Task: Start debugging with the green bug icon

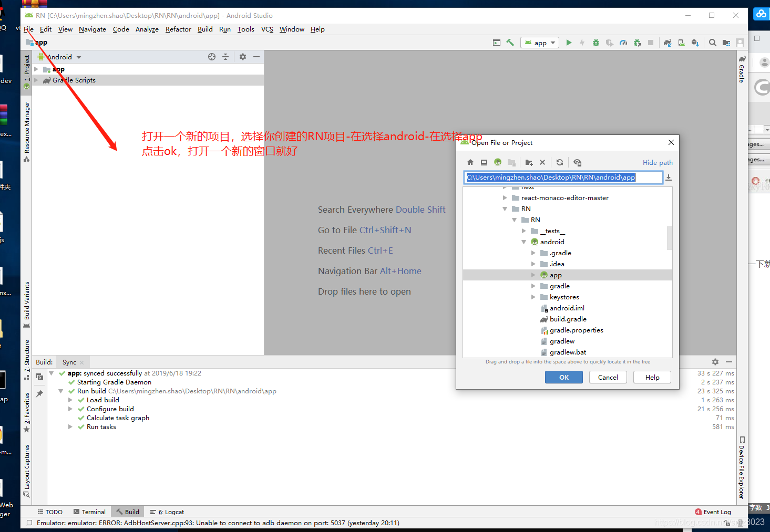Action: (596, 43)
